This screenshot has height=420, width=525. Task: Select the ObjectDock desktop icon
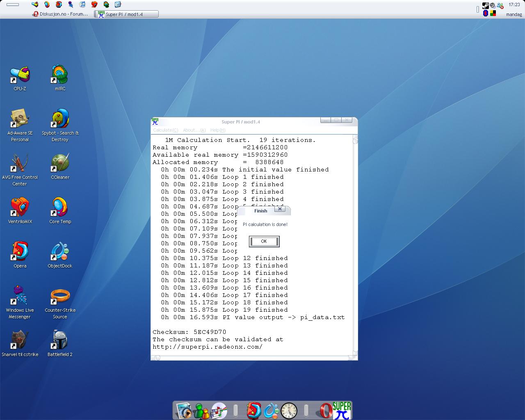pos(60,255)
